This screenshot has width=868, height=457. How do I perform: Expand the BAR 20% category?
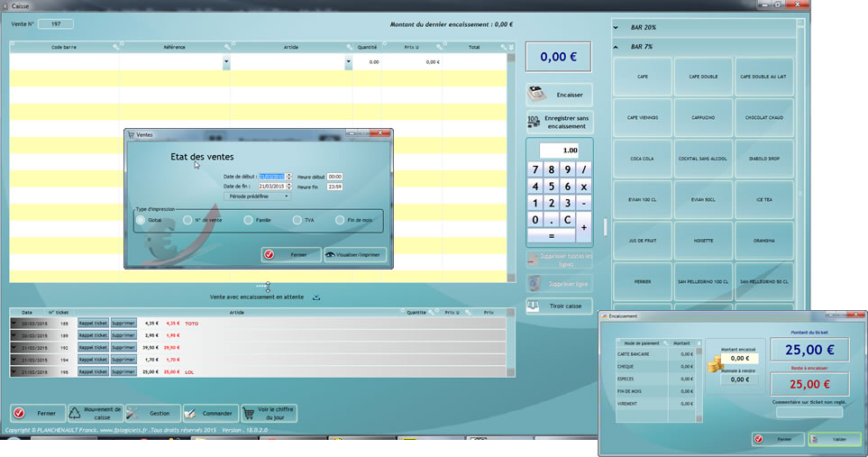click(617, 28)
